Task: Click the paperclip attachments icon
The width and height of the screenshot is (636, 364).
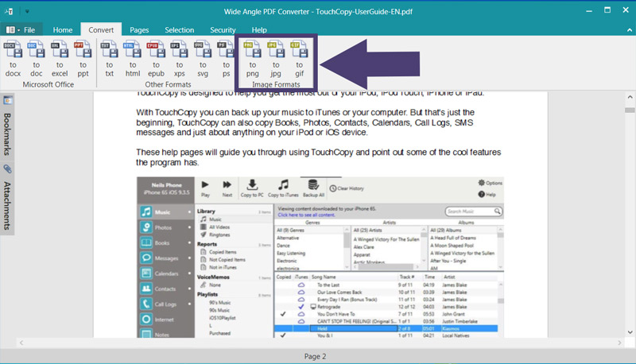Action: (7, 169)
